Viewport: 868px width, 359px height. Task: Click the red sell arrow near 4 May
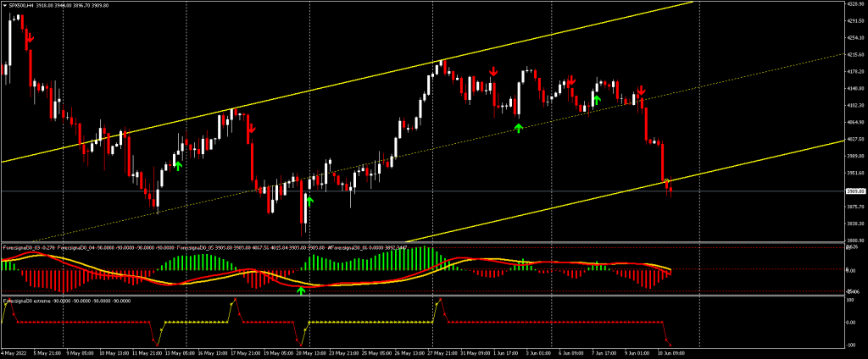click(x=29, y=37)
